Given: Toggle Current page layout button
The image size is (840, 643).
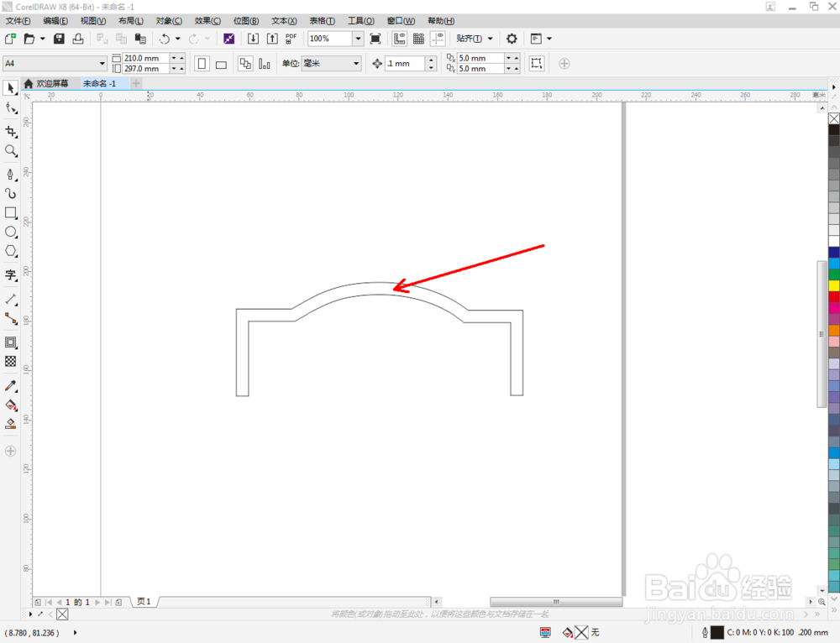Looking at the screenshot, I should click(265, 64).
